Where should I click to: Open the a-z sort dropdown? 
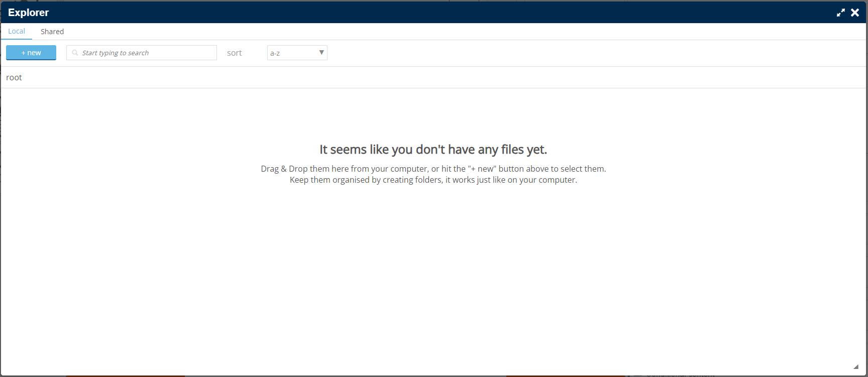[x=297, y=53]
